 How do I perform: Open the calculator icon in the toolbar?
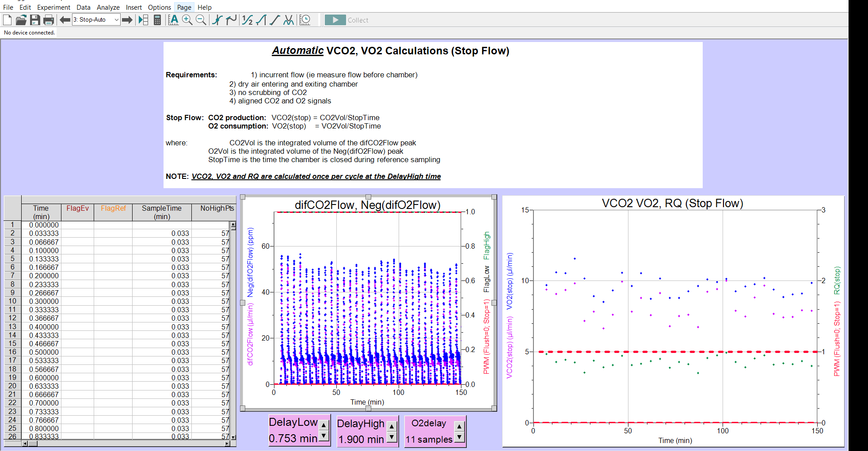tap(157, 20)
